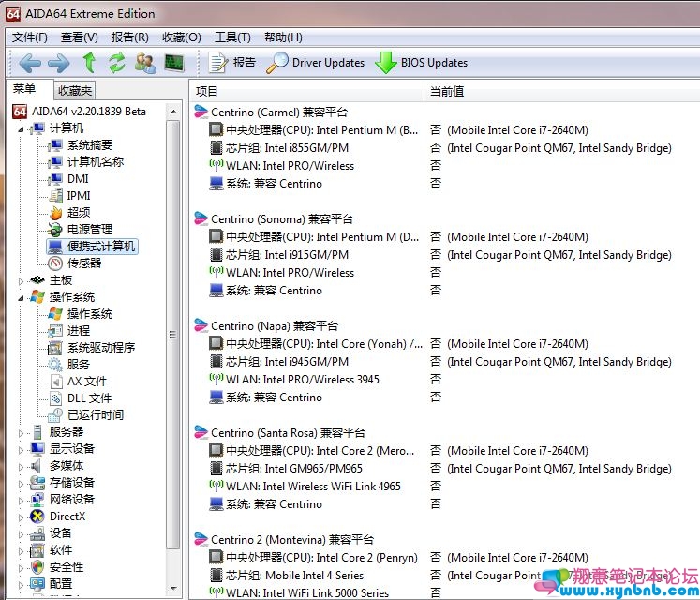This screenshot has width=700, height=600.
Task: Select AX 文件 in the tree
Action: pos(87,382)
